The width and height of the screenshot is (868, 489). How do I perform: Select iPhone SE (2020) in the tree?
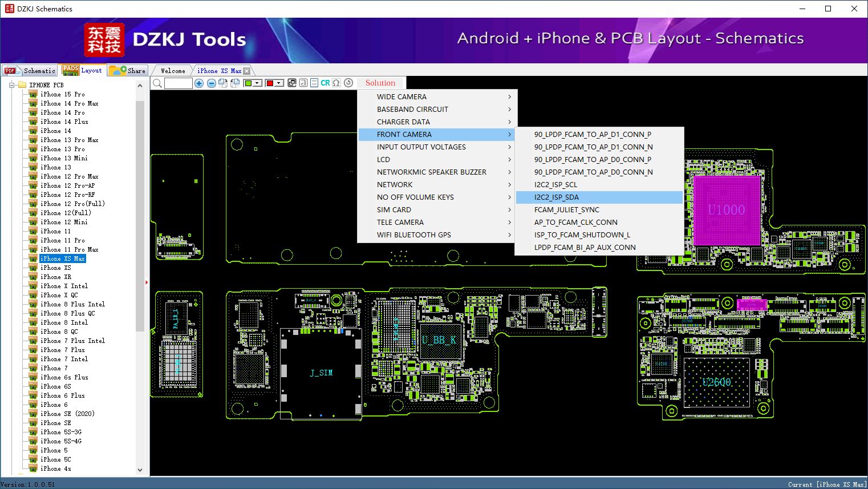(x=67, y=414)
